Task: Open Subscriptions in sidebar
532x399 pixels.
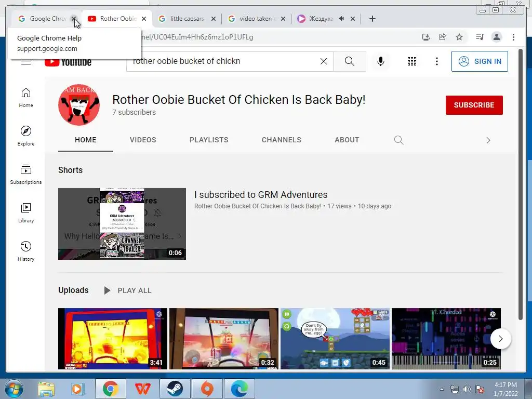Action: pyautogui.click(x=26, y=175)
